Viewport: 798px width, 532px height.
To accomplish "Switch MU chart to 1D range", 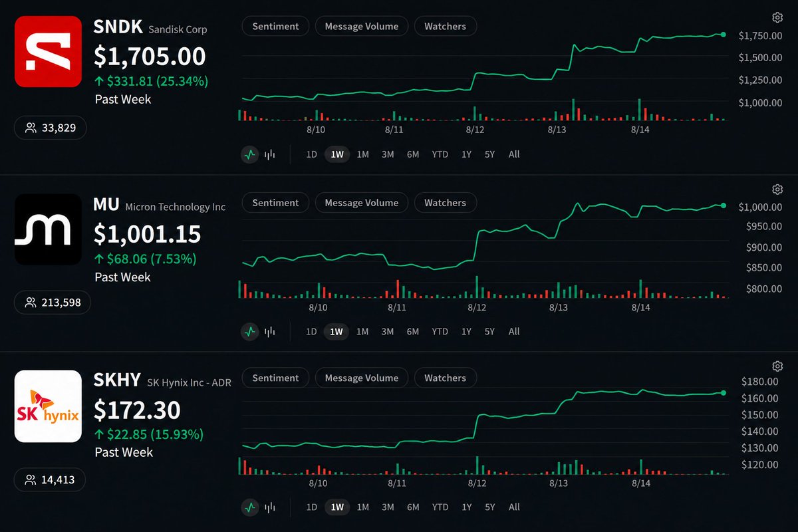I will coord(311,331).
